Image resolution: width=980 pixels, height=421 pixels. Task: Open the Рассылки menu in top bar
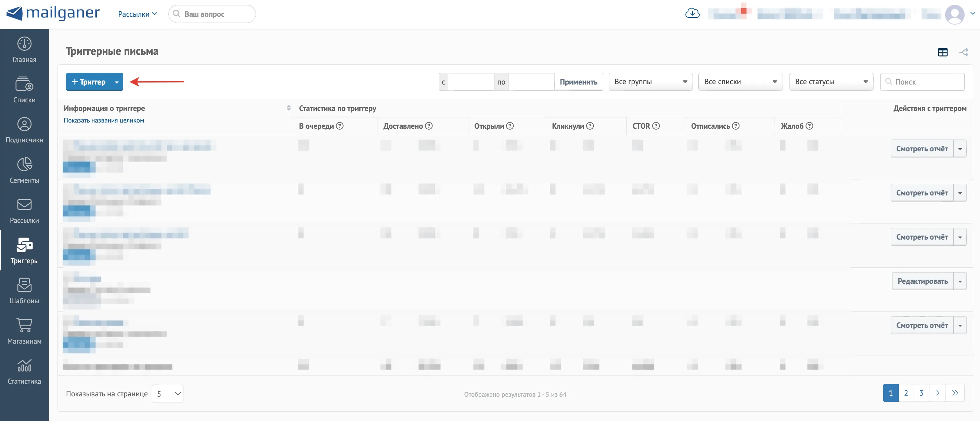point(137,14)
